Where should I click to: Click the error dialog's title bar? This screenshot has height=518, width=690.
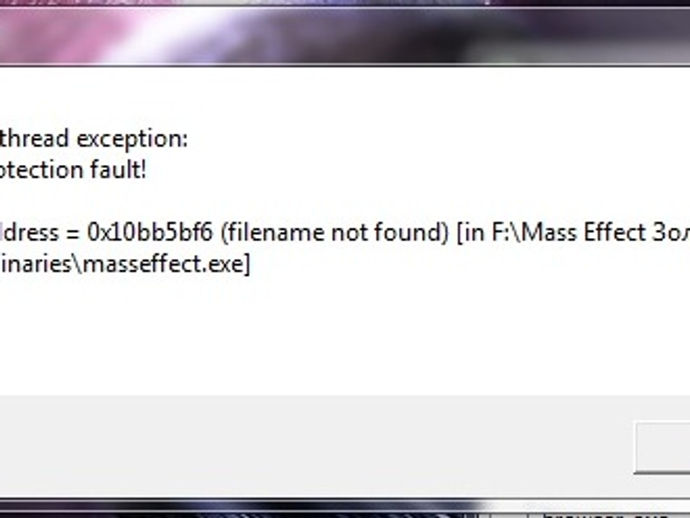tap(345, 34)
